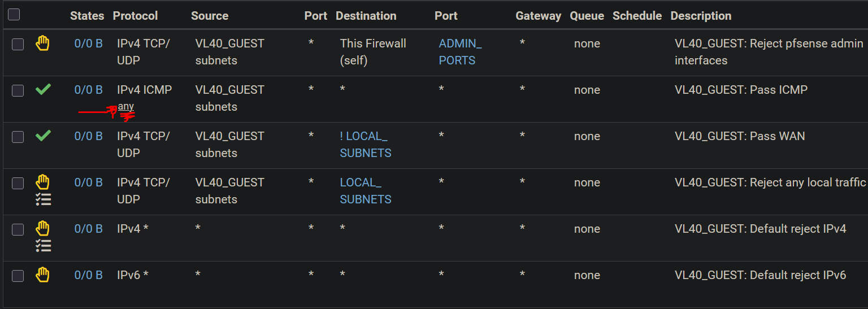Toggle the select-all checkbox in table header
868x309 pixels.
pos(14,15)
